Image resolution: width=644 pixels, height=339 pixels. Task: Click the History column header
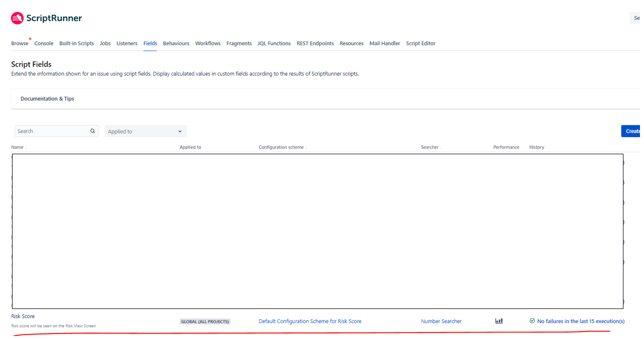537,147
